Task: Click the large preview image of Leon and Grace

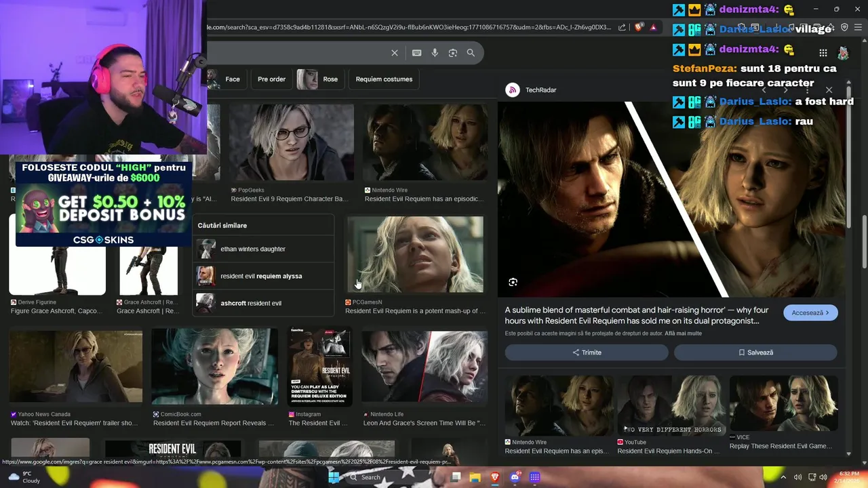Action: (x=671, y=199)
